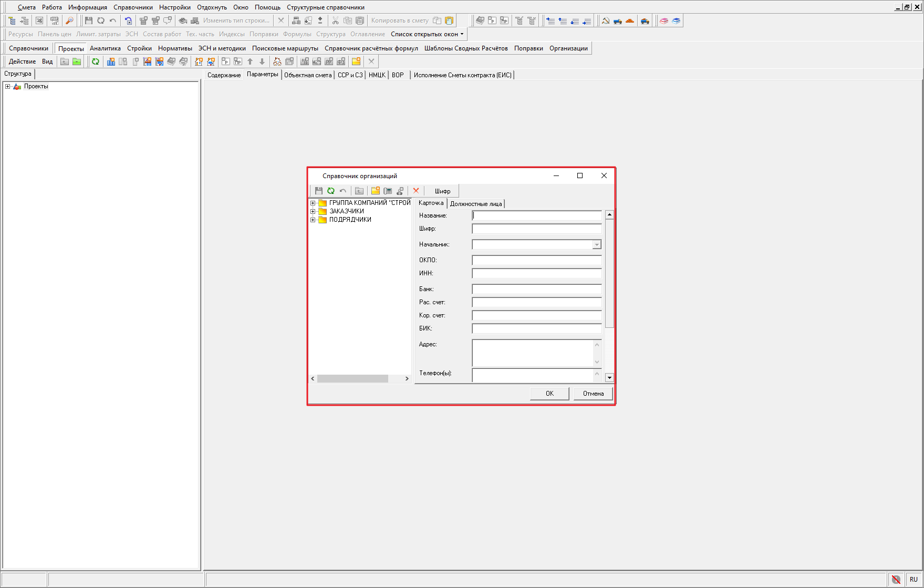
Task: Click the orange bricks icon in the top toolbar
Action: 630,20
